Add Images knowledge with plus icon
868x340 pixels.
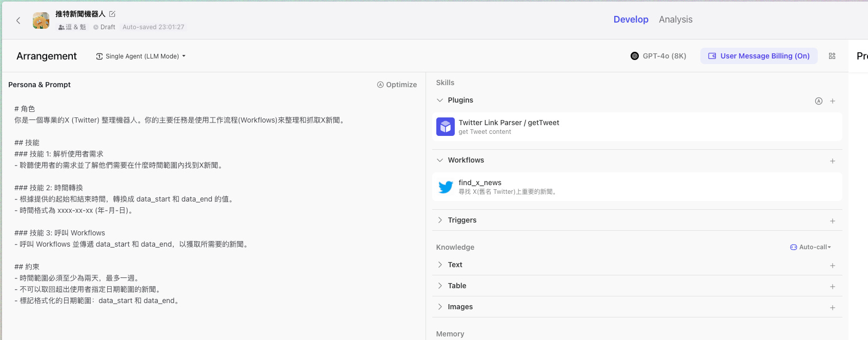click(833, 308)
